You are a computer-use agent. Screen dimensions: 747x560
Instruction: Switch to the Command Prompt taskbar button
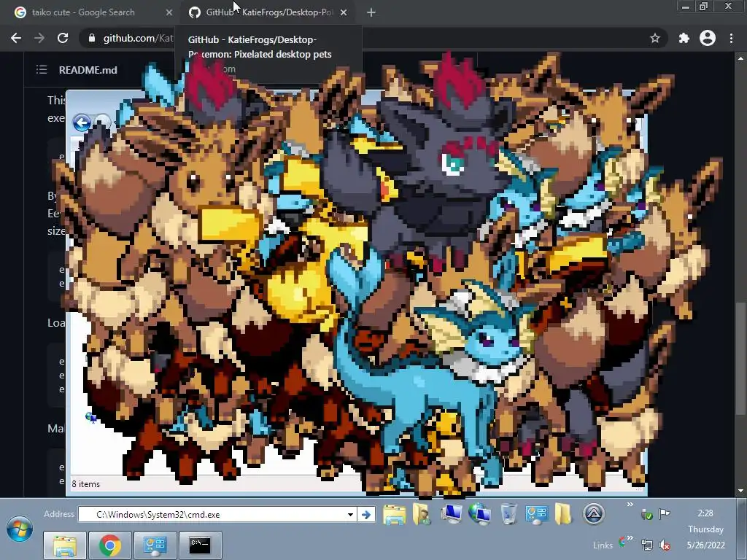point(200,545)
